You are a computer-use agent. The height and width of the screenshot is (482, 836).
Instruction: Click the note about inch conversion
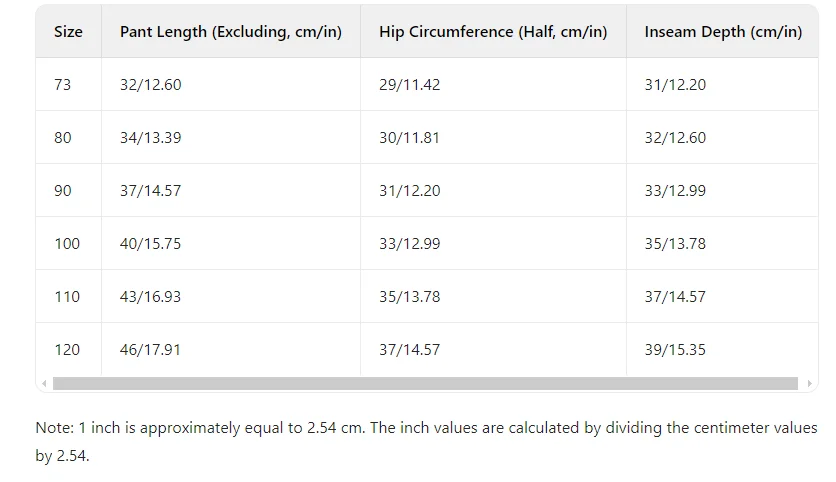click(x=426, y=441)
